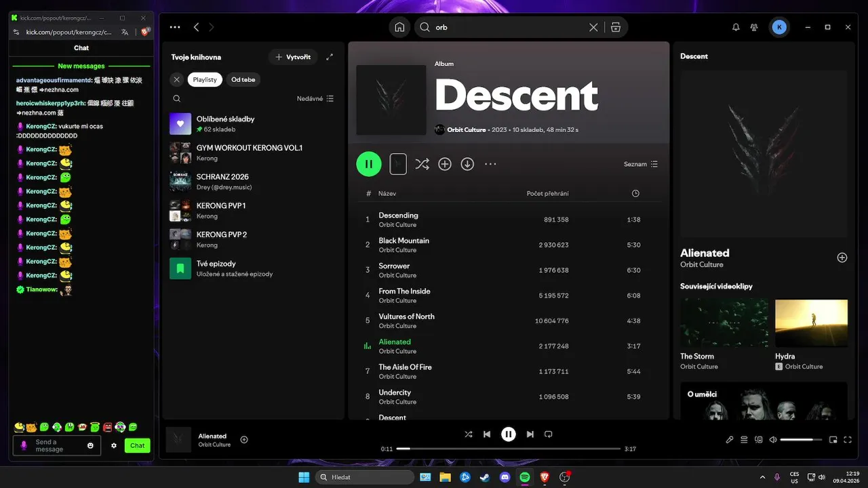Image resolution: width=868 pixels, height=488 pixels.
Task: Expand Tvoje knihovna library panel
Action: click(330, 58)
